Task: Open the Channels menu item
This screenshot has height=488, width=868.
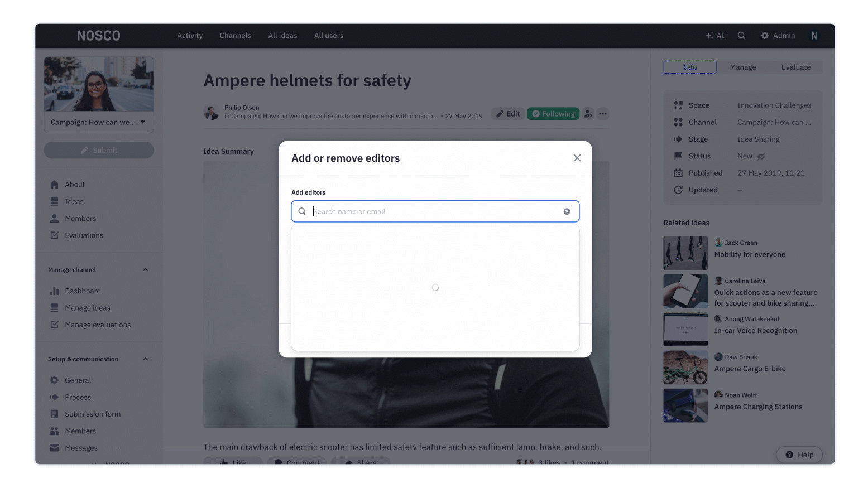Action: 235,36
